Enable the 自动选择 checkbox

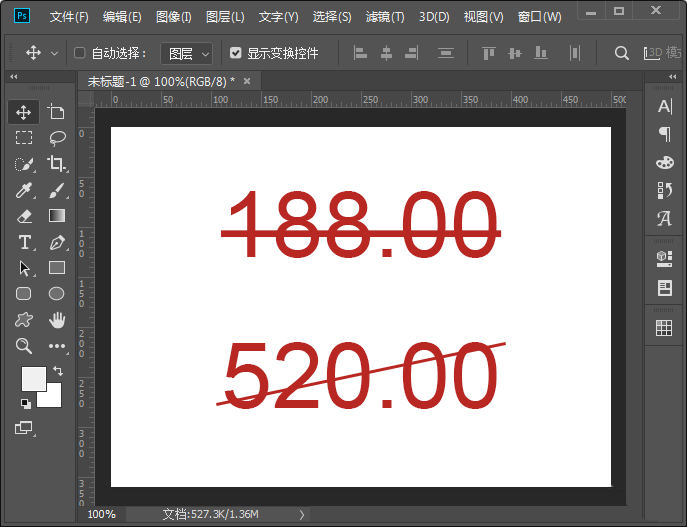(79, 53)
